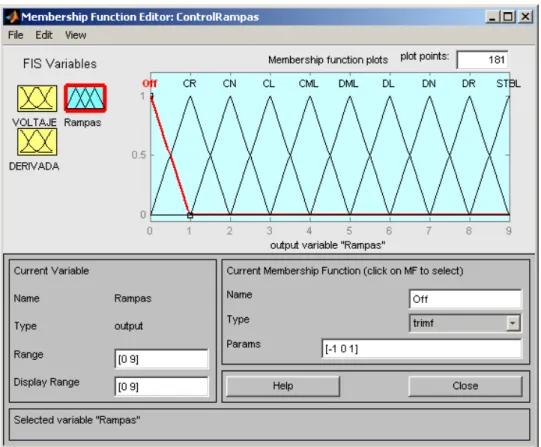Click the Rampas label under the icon
The height and width of the screenshot is (447, 541).
[x=82, y=122]
